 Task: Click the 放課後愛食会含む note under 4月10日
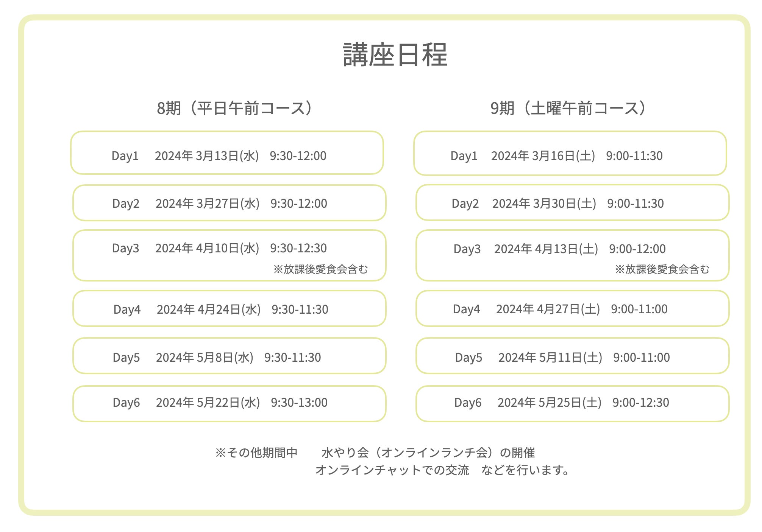coord(320,269)
